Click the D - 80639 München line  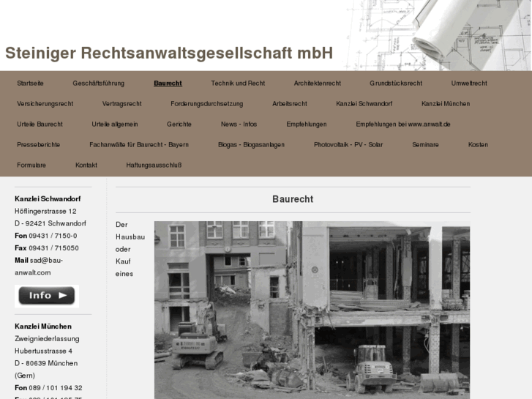tap(46, 363)
